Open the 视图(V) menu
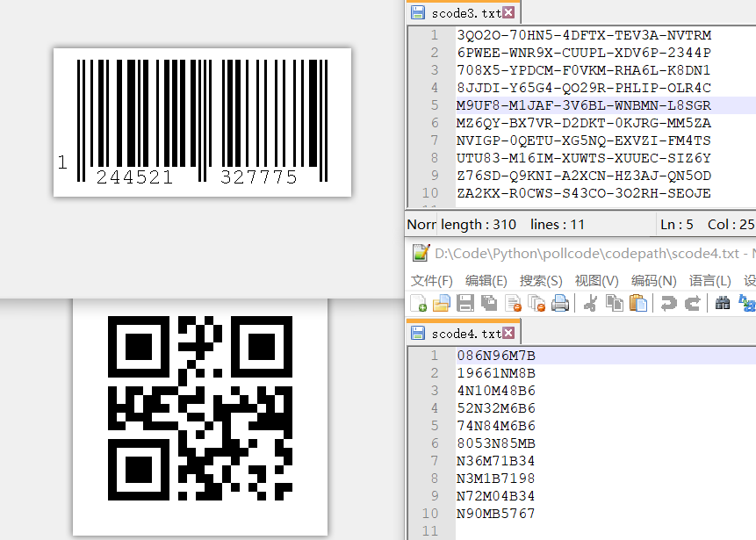Viewport: 756px width, 540px height. (596, 281)
